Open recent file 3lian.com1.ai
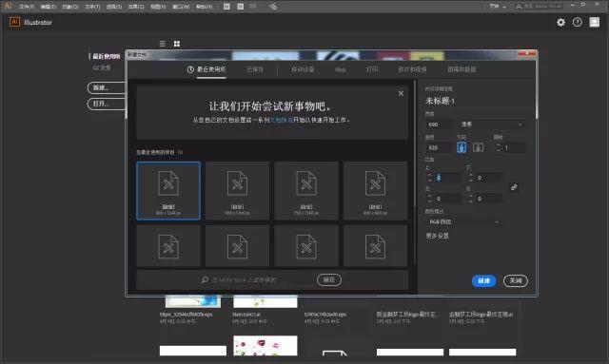609x364 pixels. (246, 315)
